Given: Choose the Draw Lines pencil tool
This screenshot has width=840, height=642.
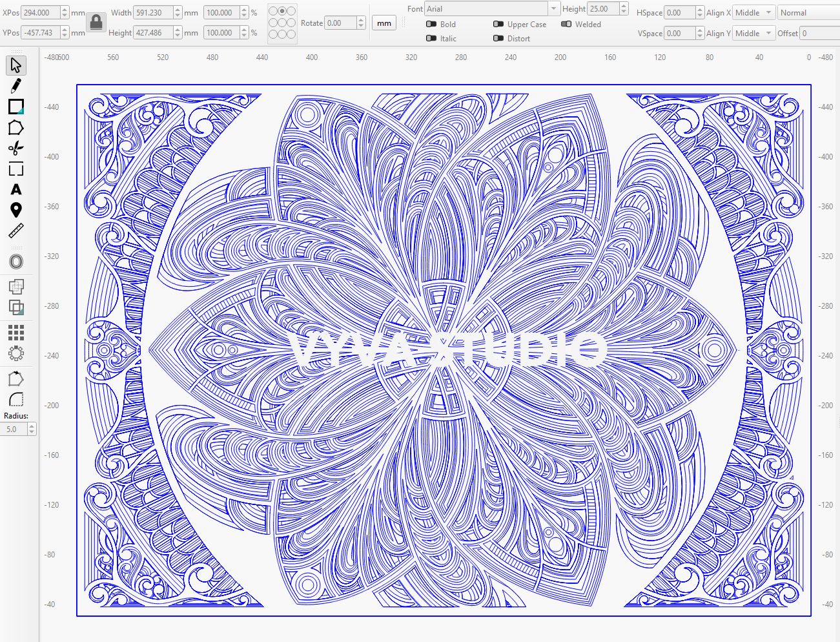Looking at the screenshot, I should click(x=16, y=86).
